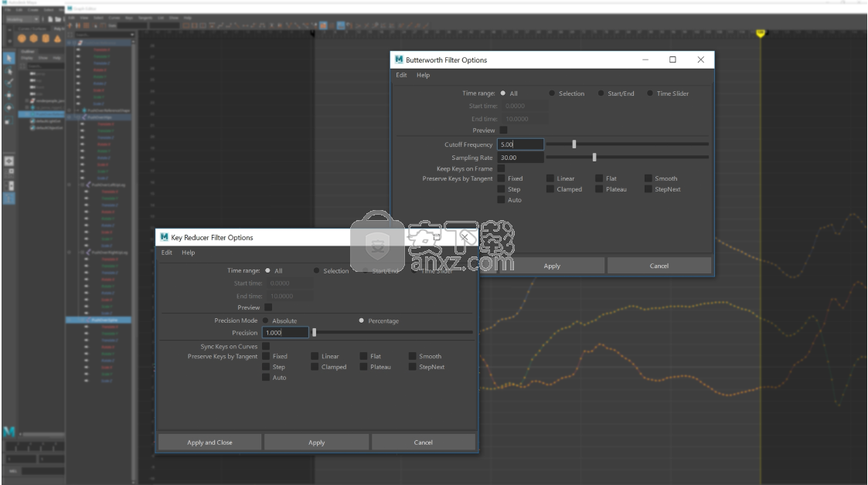This screenshot has width=868, height=485.
Task: Check Clamped tangent in Key Reducer dialog
Action: click(x=315, y=367)
